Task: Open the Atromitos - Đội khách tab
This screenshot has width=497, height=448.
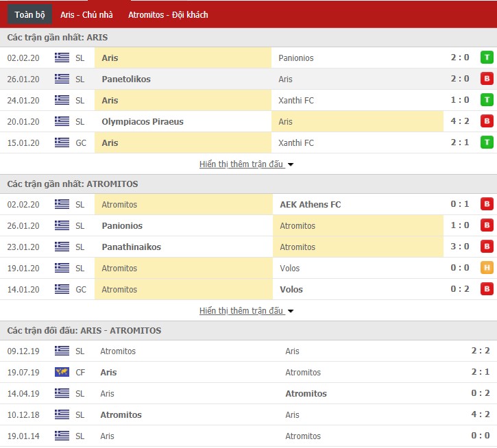Action: coord(168,14)
